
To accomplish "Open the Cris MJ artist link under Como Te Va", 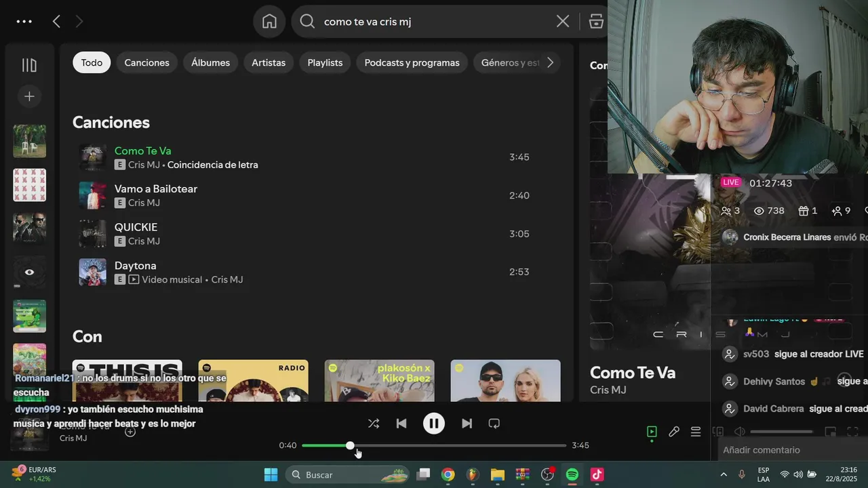I will pos(144,165).
